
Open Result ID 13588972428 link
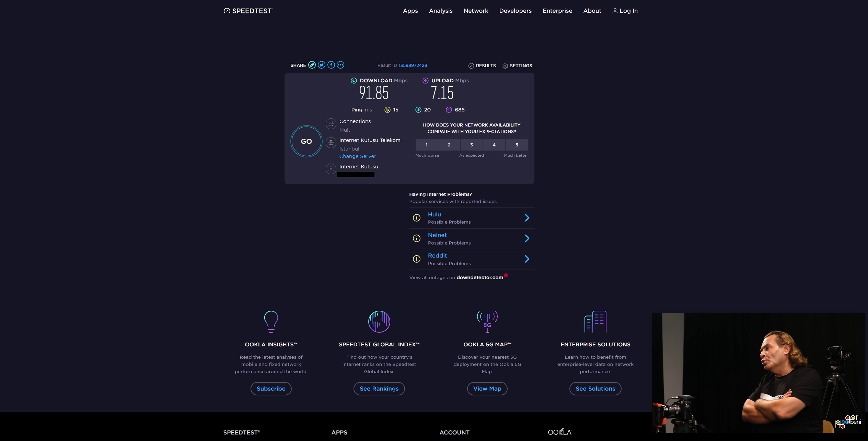point(413,65)
